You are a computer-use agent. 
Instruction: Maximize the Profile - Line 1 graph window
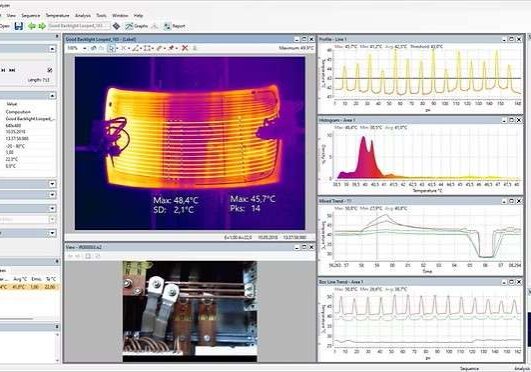pyautogui.click(x=512, y=39)
